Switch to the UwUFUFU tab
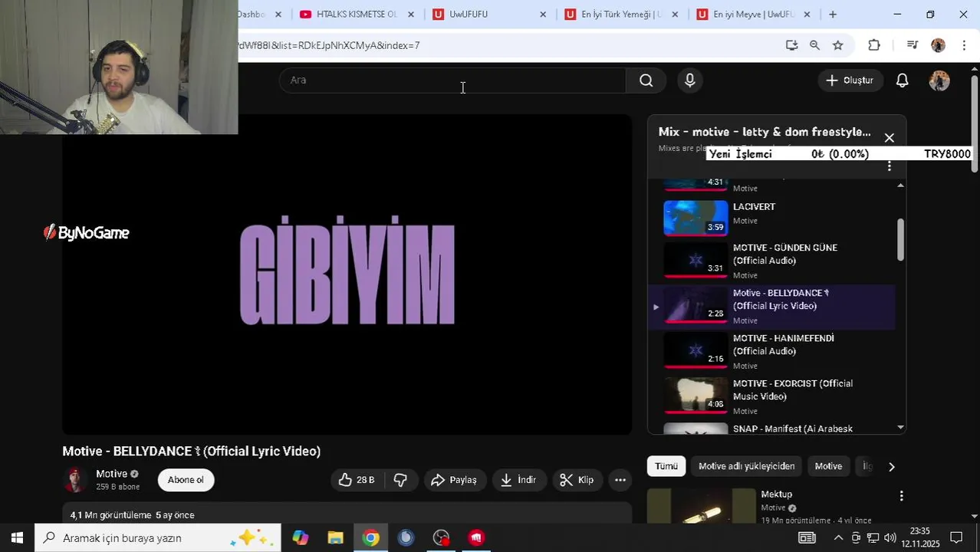This screenshot has width=980, height=552. (x=469, y=15)
